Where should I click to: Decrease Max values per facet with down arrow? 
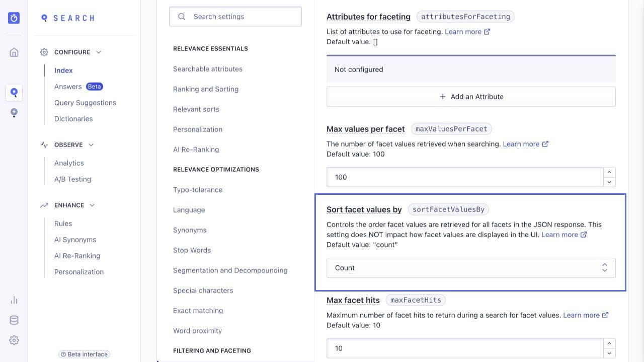[x=609, y=182]
